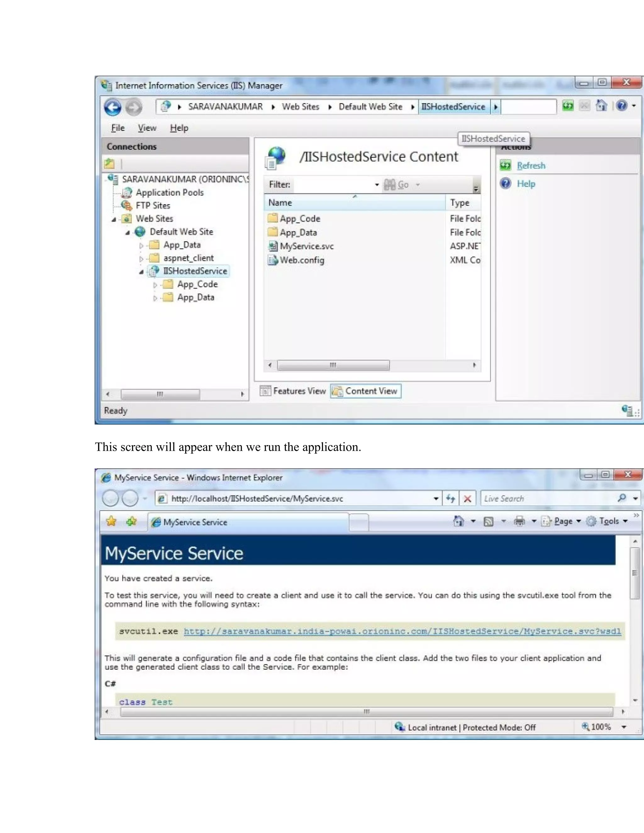Open the IE address bar history dropdown
The width and height of the screenshot is (644, 833).
tap(436, 499)
